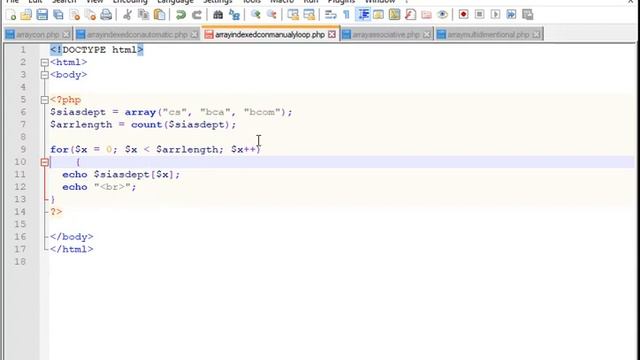Open Folder as Workspace icon
The width and height of the screenshot is (640, 360).
(x=426, y=15)
